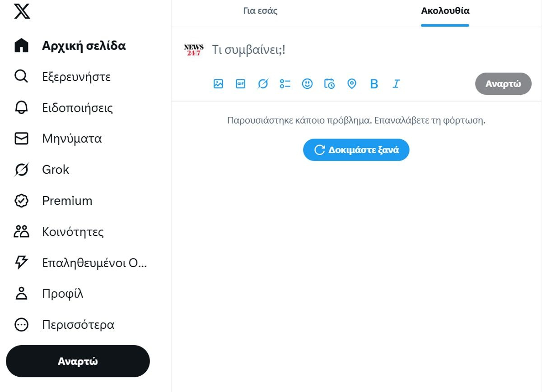Create a poll with the poll icon
Screen dimensions: 542x392
click(285, 84)
